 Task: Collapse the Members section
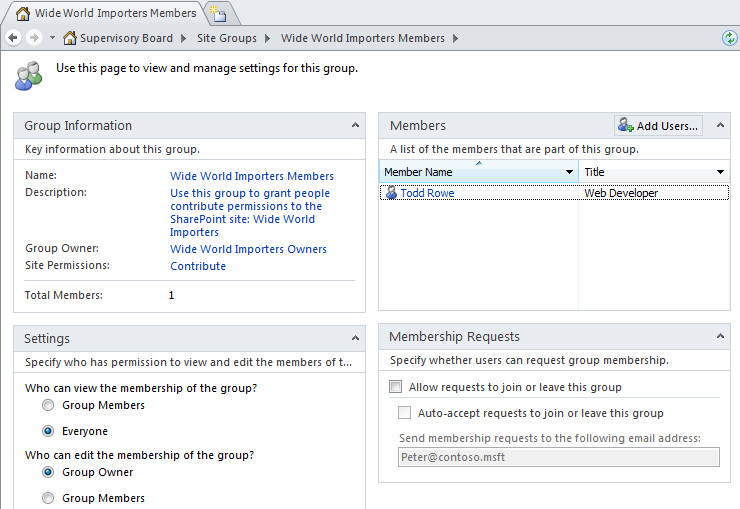click(x=720, y=125)
